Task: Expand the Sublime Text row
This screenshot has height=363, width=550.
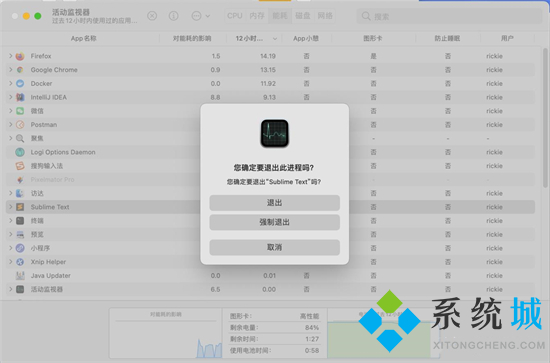Action: (11, 207)
